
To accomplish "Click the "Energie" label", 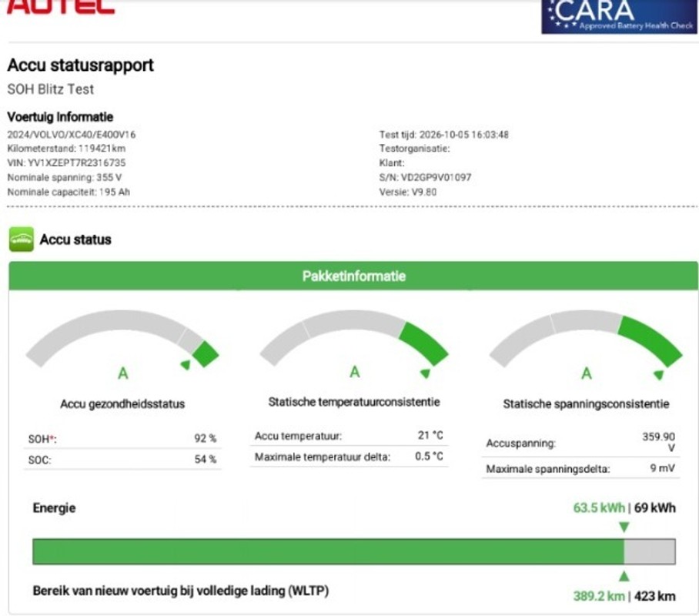I will [x=54, y=508].
